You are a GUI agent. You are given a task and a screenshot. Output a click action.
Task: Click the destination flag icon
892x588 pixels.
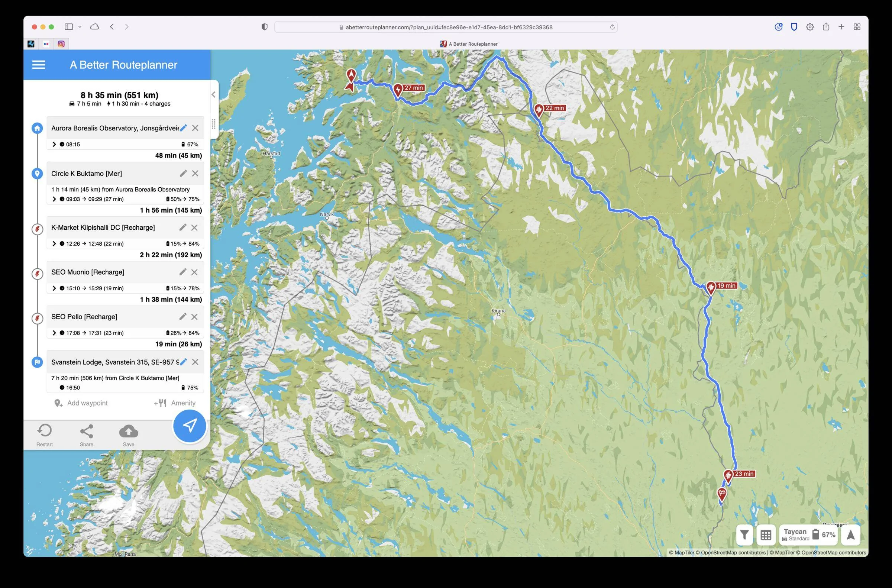[37, 362]
